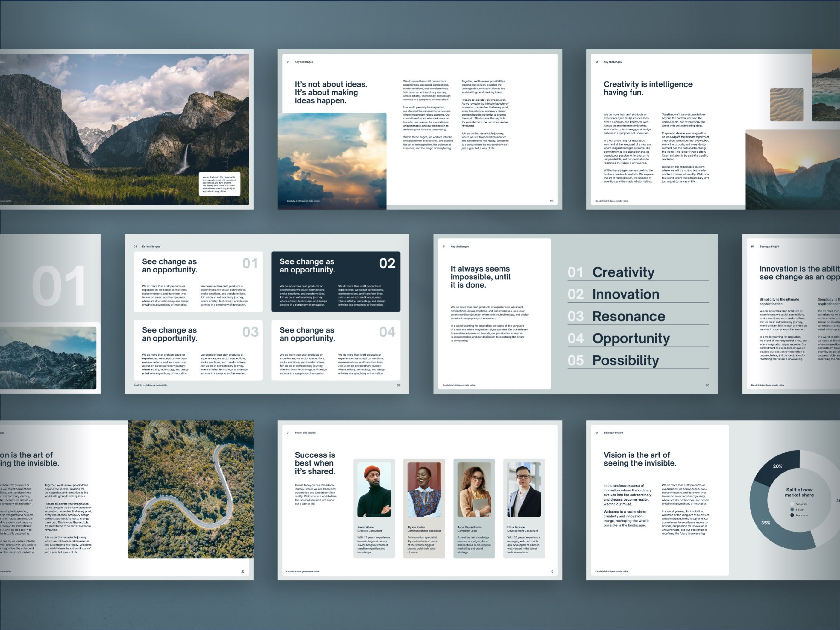Select the Success is best when shared heading

[315, 463]
